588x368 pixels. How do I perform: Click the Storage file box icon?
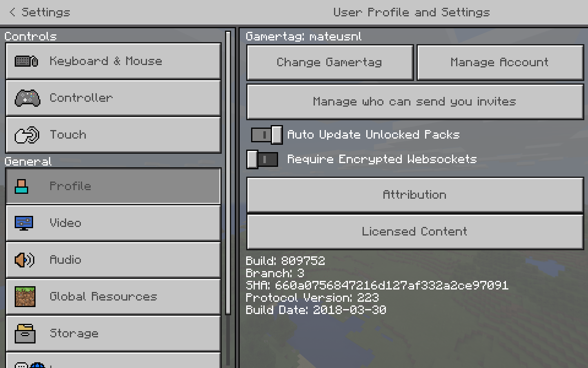pyautogui.click(x=25, y=334)
